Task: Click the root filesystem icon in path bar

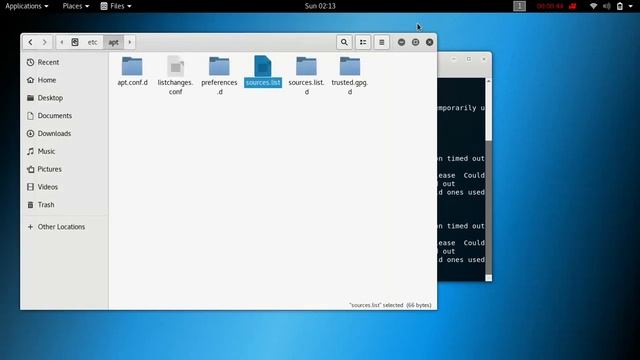Action: (75, 42)
